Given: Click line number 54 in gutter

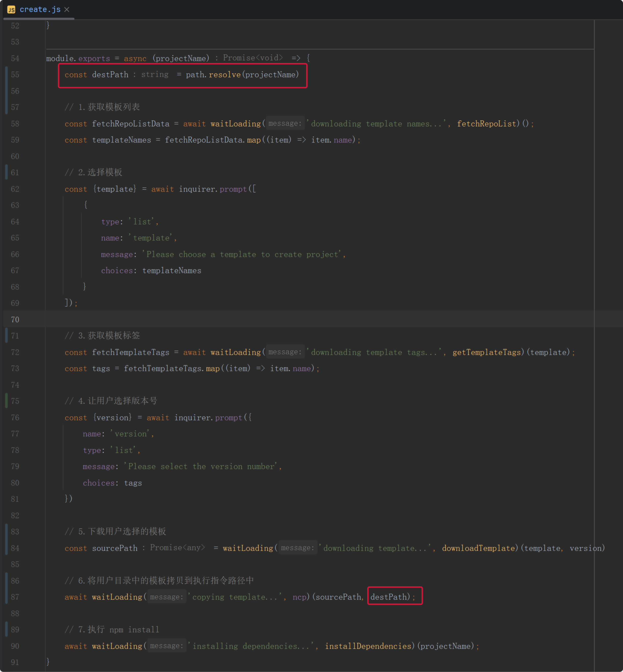Looking at the screenshot, I should 15,58.
